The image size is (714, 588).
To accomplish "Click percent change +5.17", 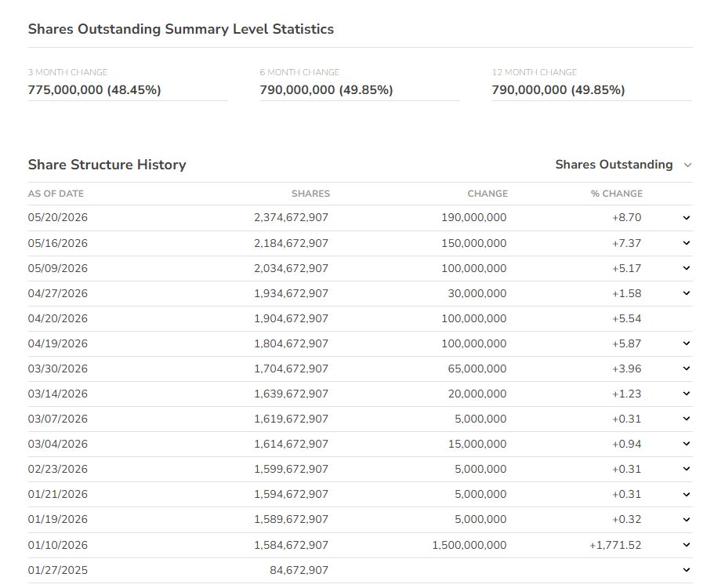I will pos(626,268).
